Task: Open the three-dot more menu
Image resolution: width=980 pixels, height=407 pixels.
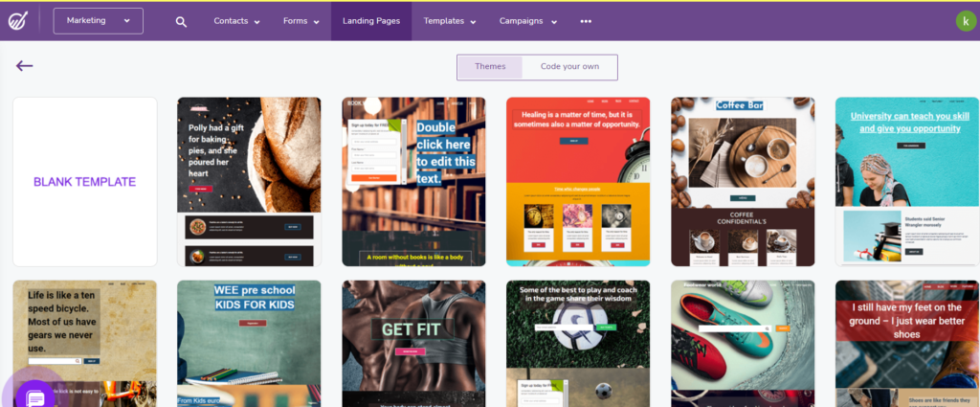Action: coord(586,21)
